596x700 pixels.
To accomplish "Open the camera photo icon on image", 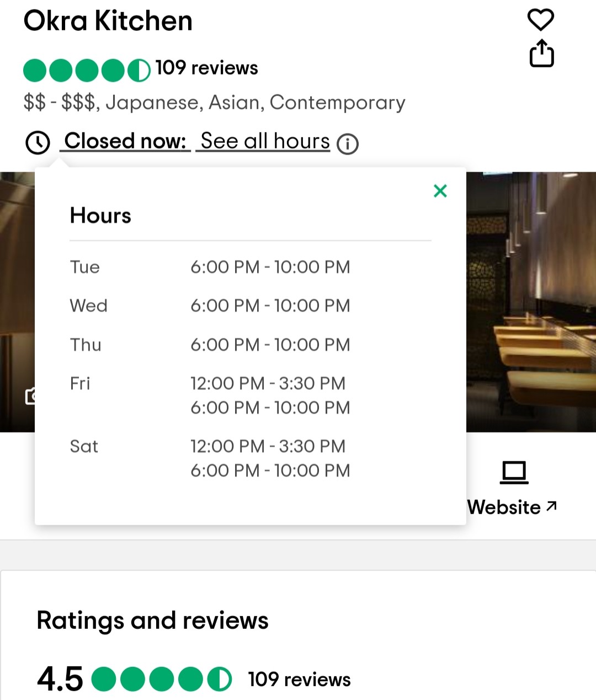I will [30, 396].
